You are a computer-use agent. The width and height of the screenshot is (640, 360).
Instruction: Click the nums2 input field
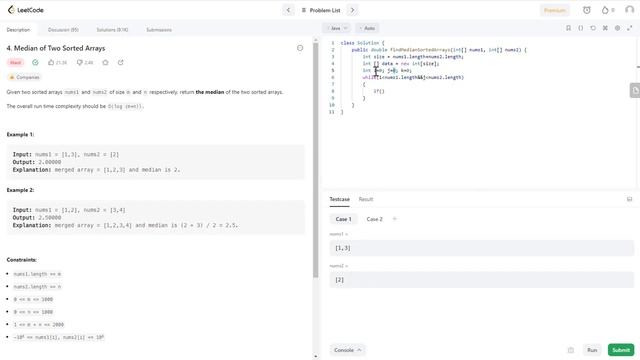coord(482,280)
